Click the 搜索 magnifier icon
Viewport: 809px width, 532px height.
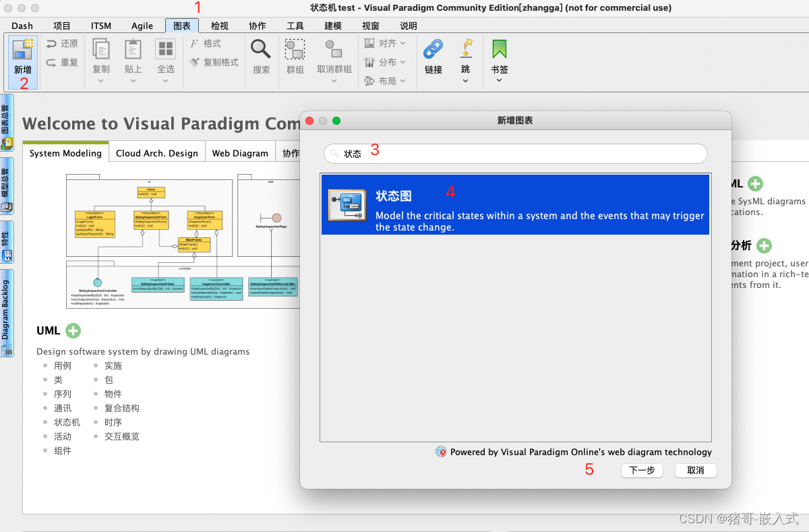click(x=261, y=49)
